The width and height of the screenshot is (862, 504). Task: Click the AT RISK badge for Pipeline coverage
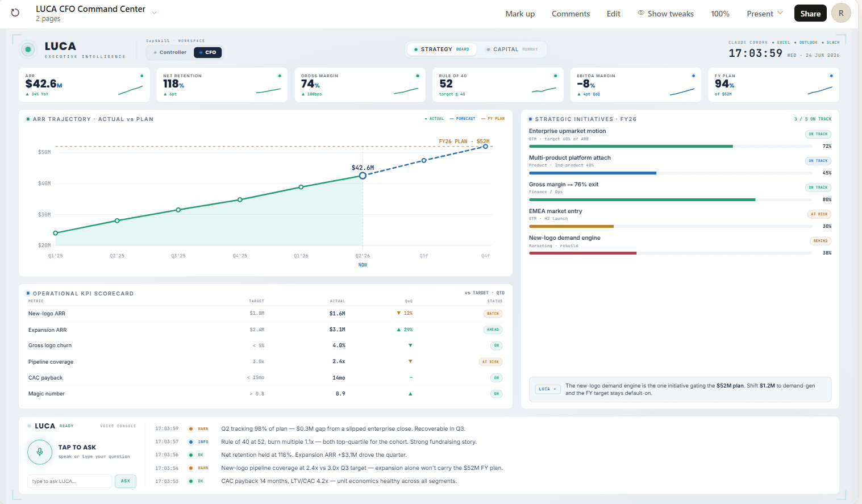click(x=490, y=362)
